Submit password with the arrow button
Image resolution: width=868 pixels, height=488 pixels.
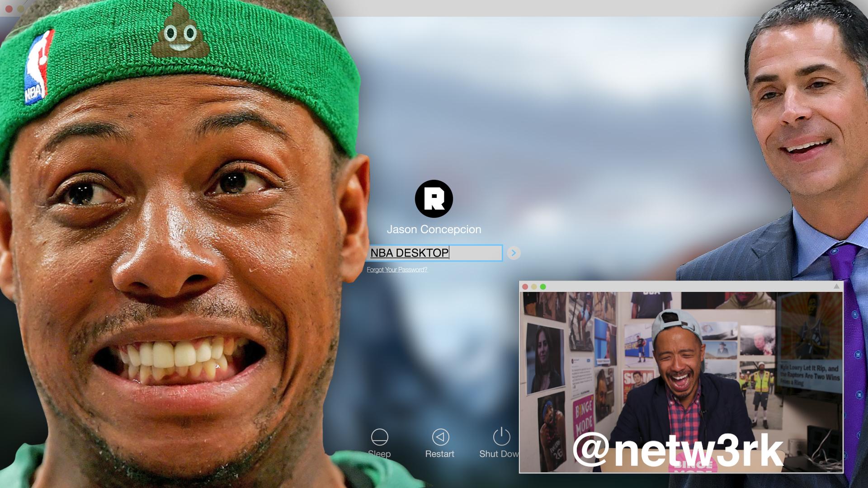(514, 253)
